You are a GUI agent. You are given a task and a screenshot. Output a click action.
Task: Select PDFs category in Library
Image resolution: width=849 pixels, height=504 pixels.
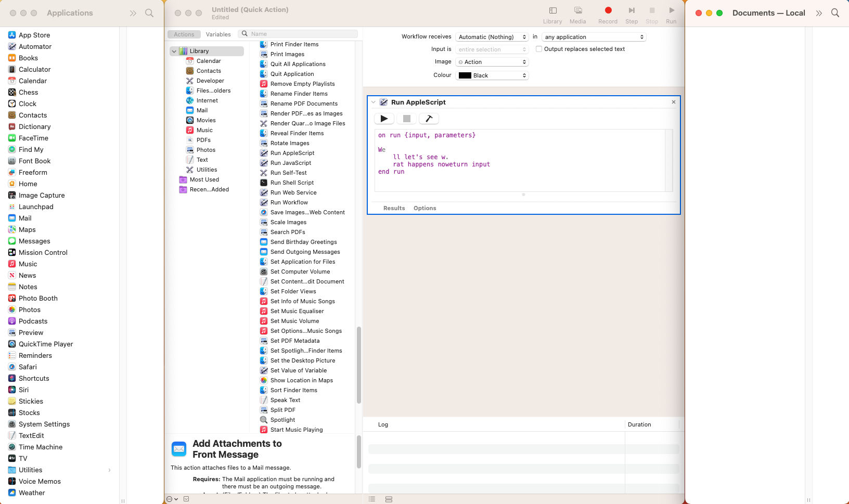tap(203, 140)
